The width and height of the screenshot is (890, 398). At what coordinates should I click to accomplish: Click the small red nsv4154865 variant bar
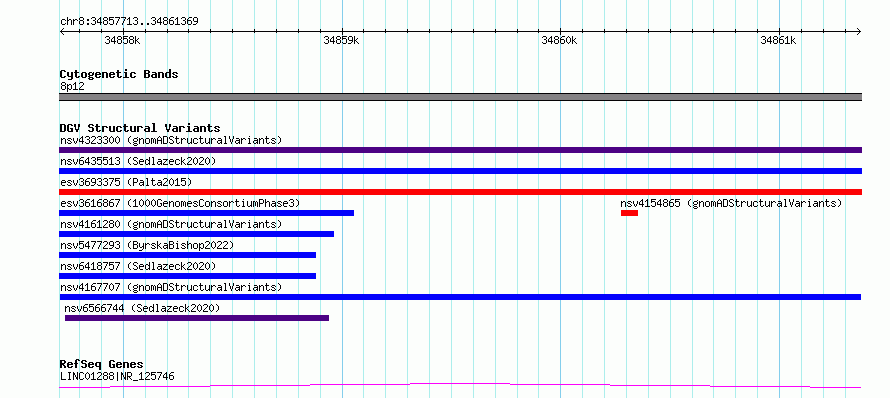(x=629, y=213)
